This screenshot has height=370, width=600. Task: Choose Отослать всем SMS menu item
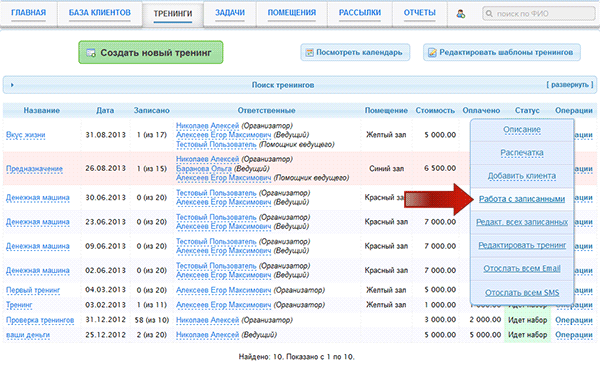(522, 293)
